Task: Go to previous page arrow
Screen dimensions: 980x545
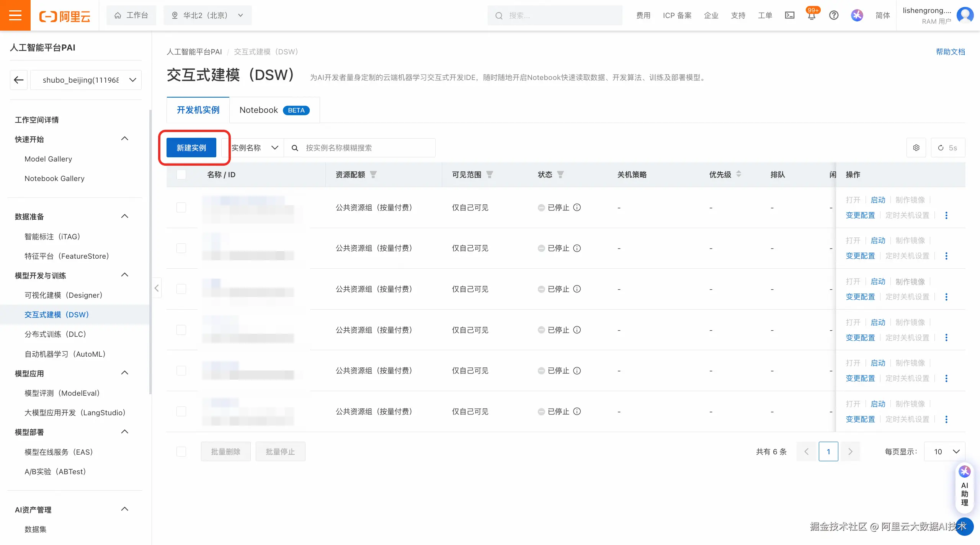Action: click(806, 452)
